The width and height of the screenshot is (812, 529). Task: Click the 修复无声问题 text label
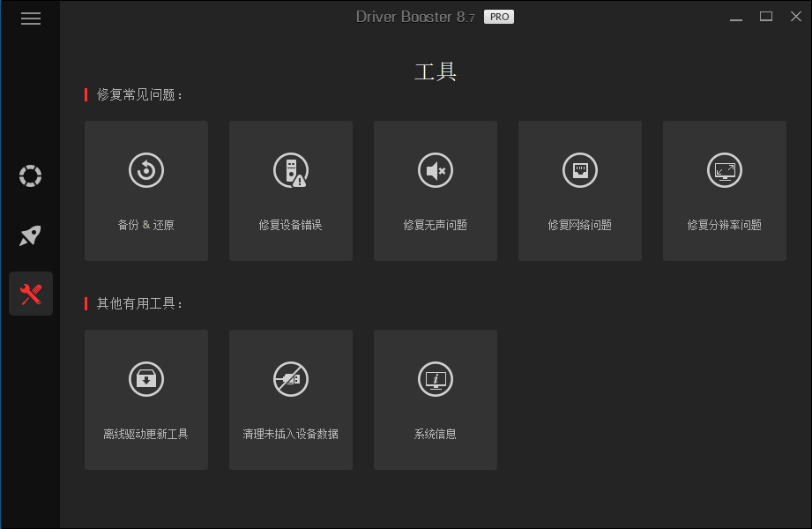[435, 225]
